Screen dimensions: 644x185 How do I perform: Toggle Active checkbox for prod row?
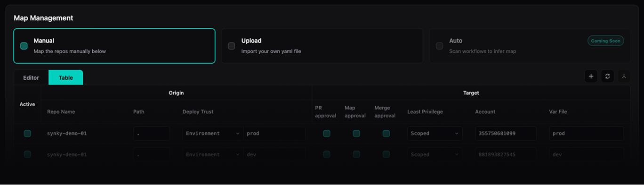pyautogui.click(x=27, y=134)
